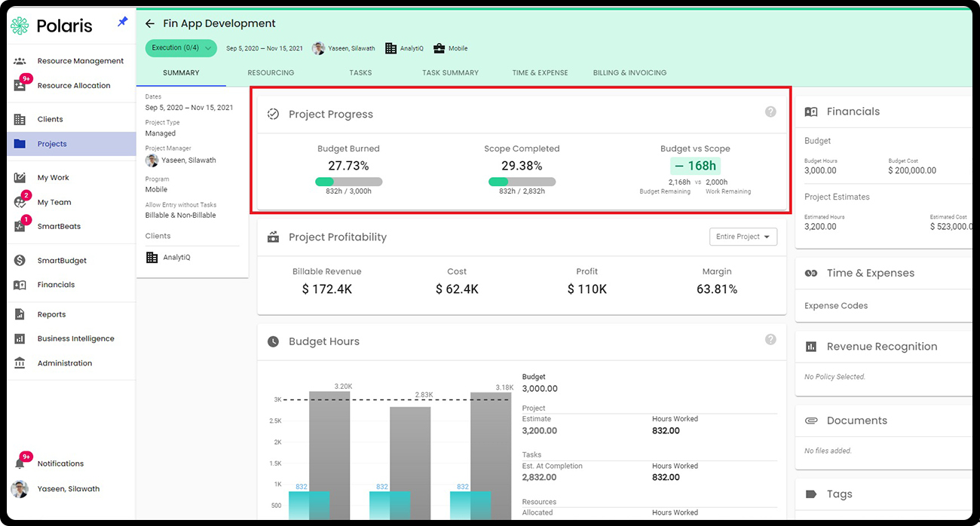
Task: Click Billable Revenue $ 172.4K value
Action: (x=327, y=289)
